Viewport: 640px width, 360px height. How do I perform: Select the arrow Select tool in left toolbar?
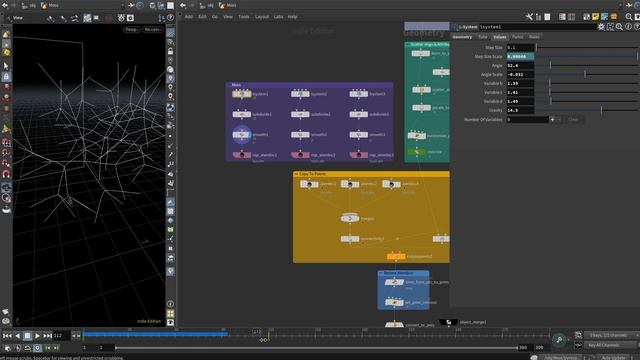[6, 66]
